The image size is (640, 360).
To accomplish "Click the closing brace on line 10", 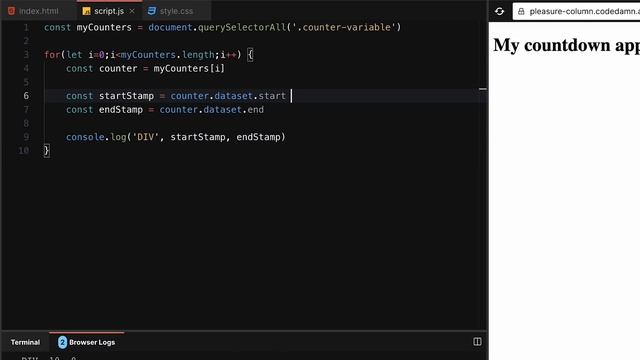I will [x=47, y=151].
